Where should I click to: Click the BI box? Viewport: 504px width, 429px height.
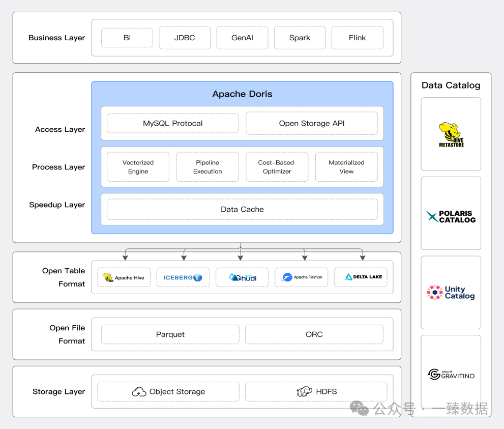[x=127, y=38]
